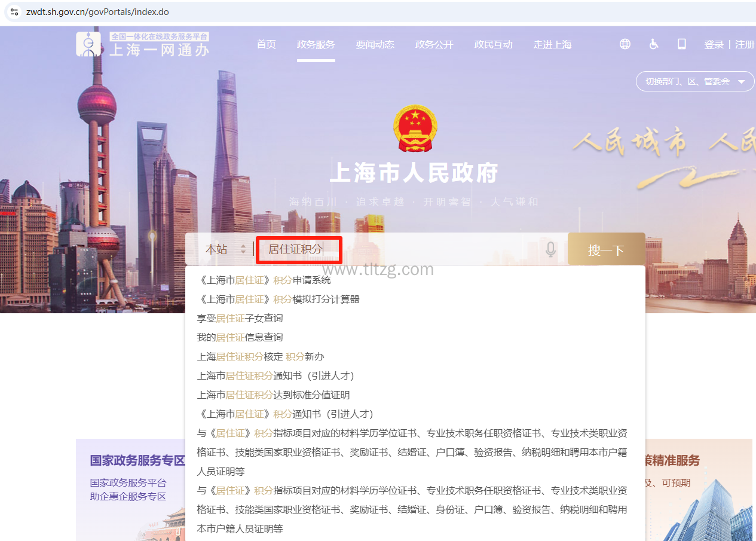This screenshot has height=541, width=756.
Task: Click the 注册 register link
Action: coord(744,45)
